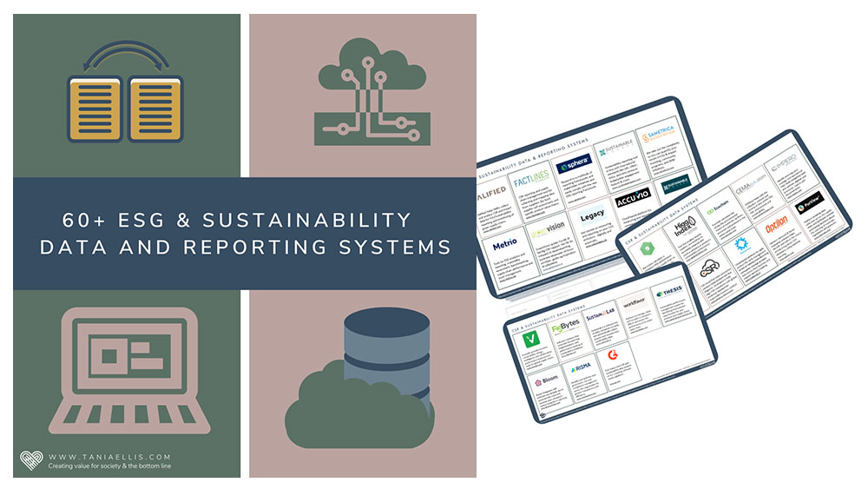
Task: Open the WWW.TANIAELLIS.COM link
Action: [110, 457]
